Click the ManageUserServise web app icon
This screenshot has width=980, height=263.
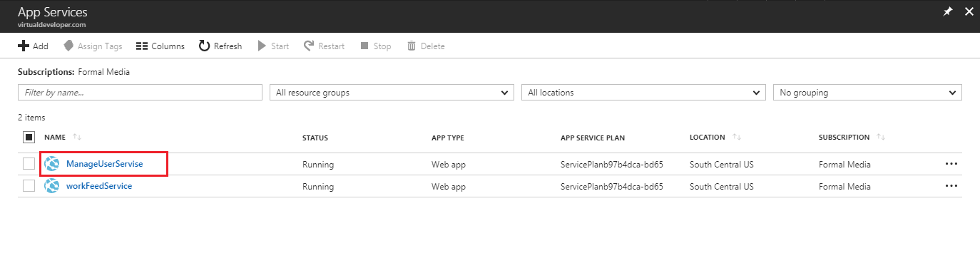52,164
